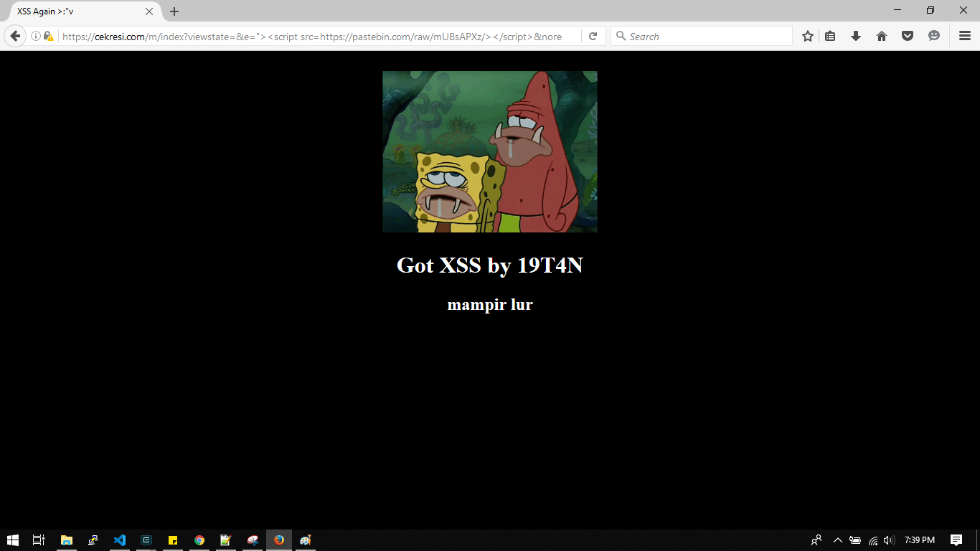Click the search magnifier icon

tap(621, 37)
